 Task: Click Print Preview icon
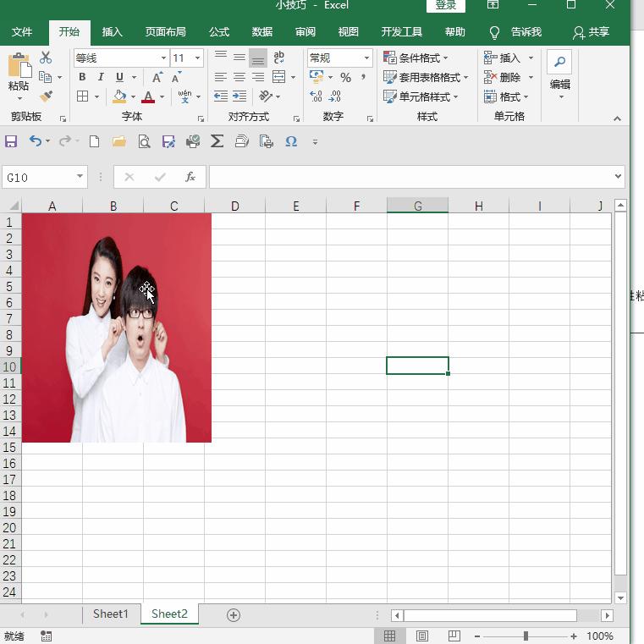pyautogui.click(x=144, y=141)
